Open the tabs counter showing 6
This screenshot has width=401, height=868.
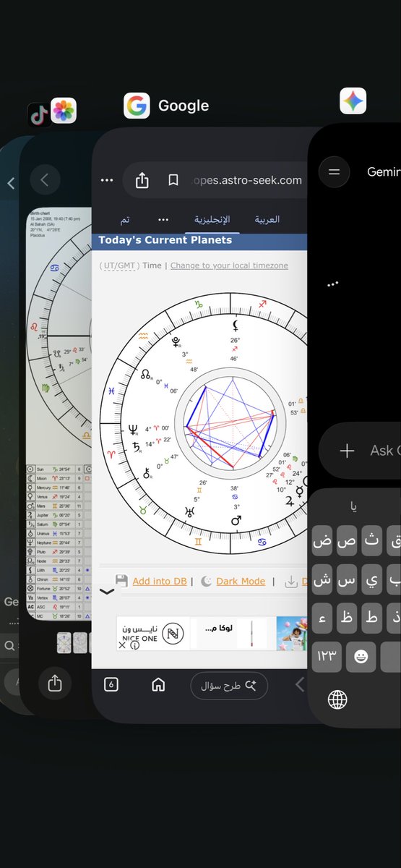pos(111,684)
